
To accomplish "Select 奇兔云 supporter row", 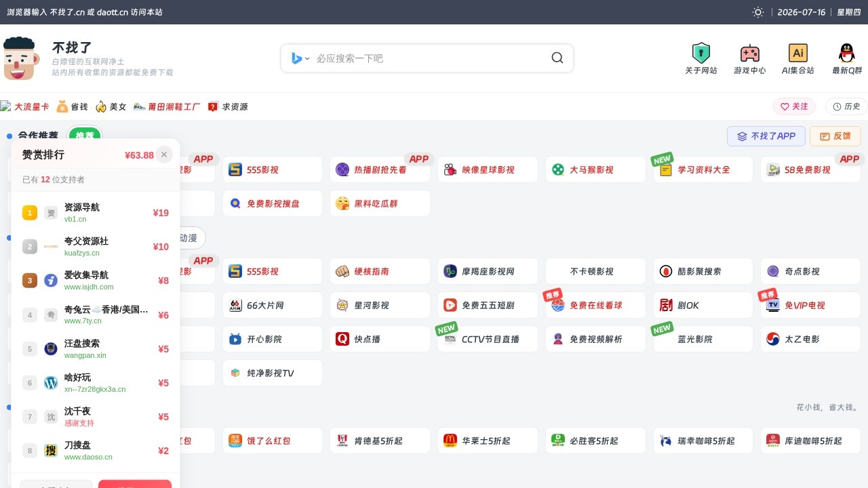I will tap(96, 314).
